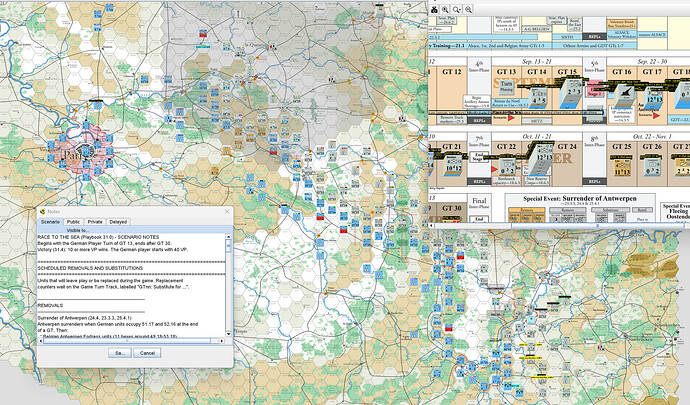
Task: Switch to the Scenario notes tab
Action: [x=50, y=222]
